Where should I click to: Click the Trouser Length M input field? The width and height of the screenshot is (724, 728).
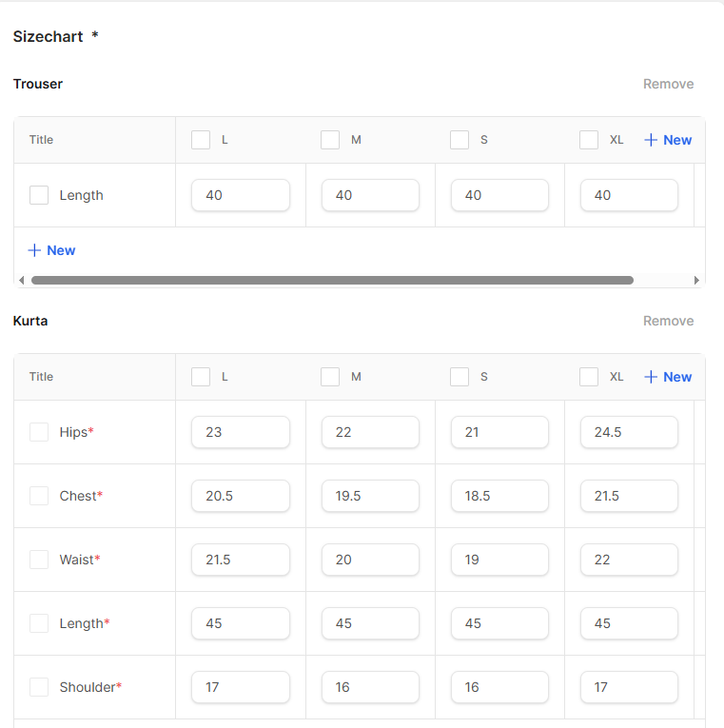tap(370, 195)
